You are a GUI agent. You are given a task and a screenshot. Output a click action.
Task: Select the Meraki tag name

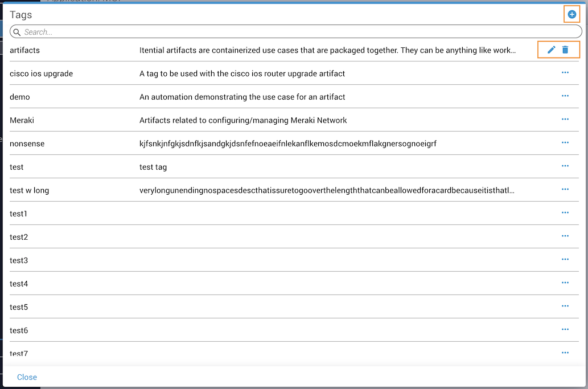(x=22, y=120)
